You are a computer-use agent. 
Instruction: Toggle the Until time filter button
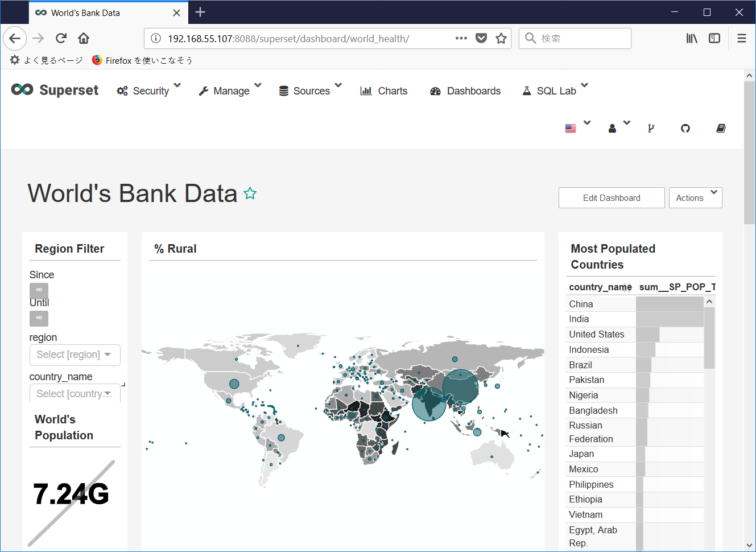39,318
